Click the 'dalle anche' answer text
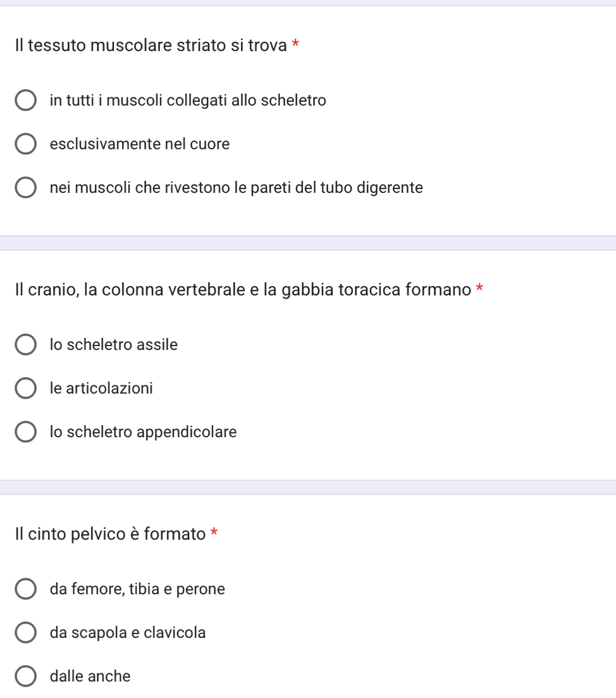The image size is (616, 698). pos(90,676)
